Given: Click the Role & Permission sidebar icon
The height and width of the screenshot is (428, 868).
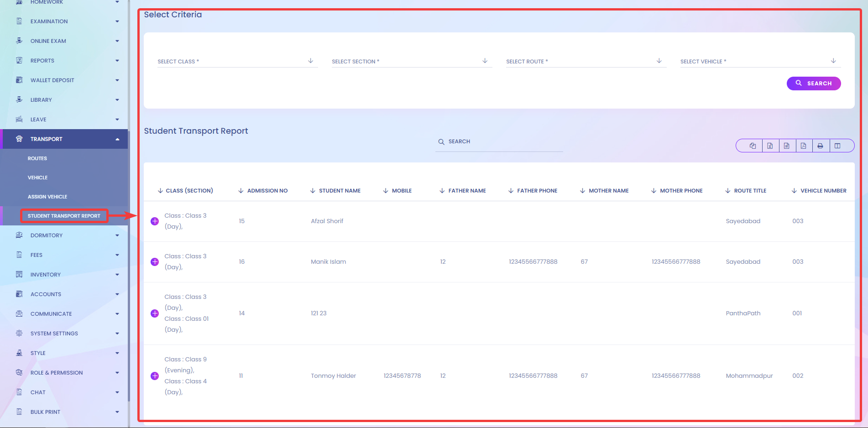Looking at the screenshot, I should coord(19,372).
